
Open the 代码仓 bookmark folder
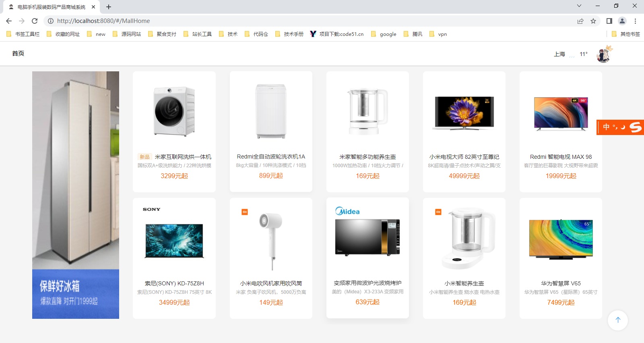pyautogui.click(x=256, y=34)
